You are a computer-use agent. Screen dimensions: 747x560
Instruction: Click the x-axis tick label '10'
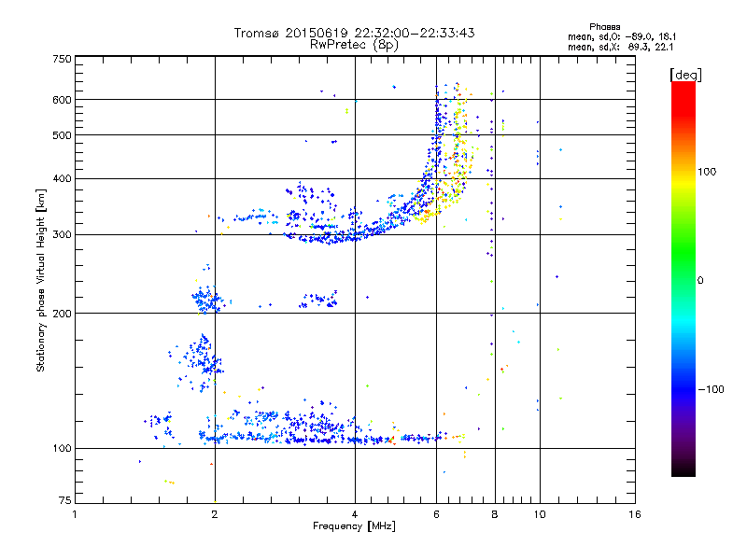pos(540,514)
